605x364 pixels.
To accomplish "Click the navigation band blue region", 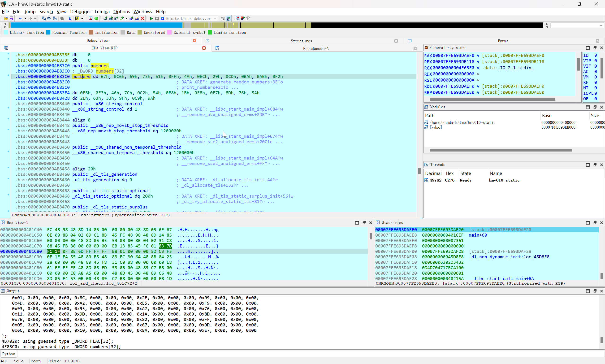I will coord(96,25).
